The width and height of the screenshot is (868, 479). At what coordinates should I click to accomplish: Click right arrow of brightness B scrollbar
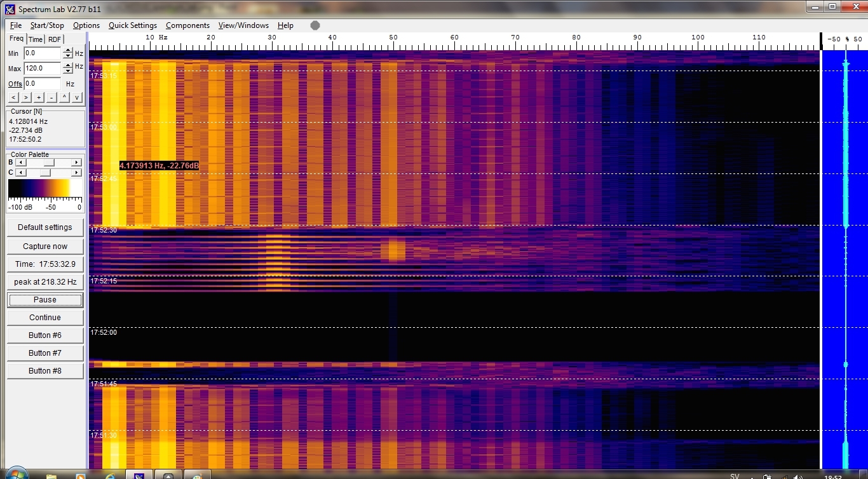click(x=77, y=163)
